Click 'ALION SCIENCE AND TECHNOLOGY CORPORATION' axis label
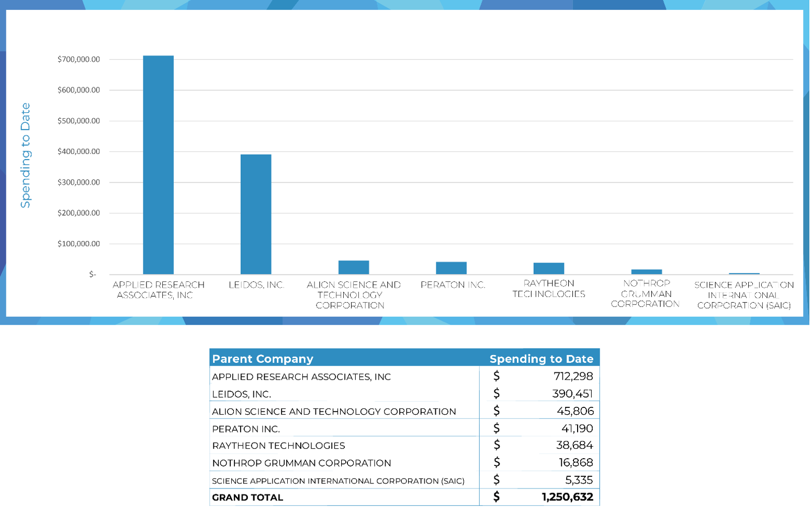 [x=354, y=295]
